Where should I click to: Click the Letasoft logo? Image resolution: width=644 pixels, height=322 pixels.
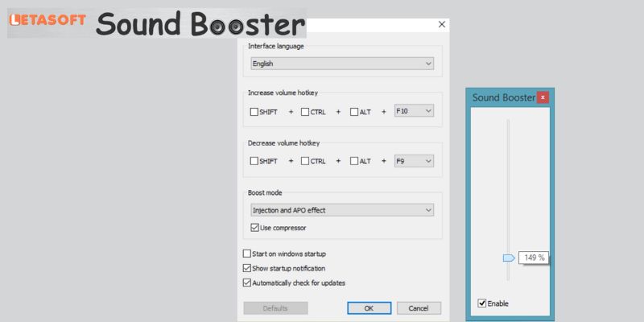coord(47,19)
